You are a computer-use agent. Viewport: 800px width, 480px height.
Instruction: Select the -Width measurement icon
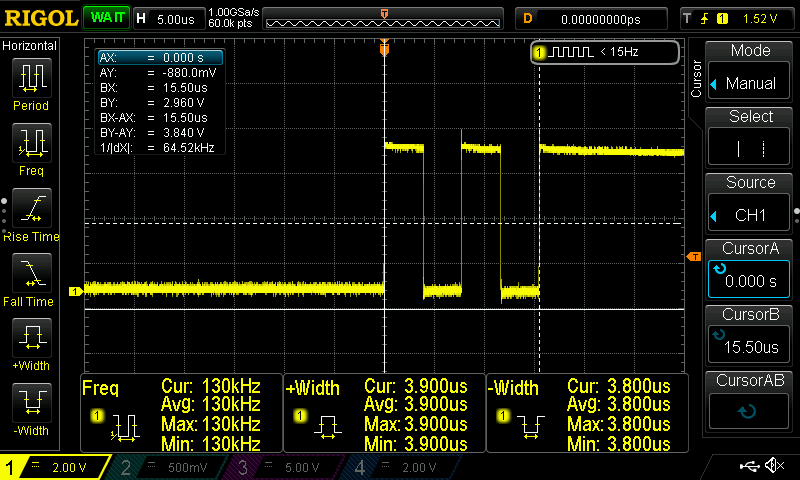click(x=33, y=403)
